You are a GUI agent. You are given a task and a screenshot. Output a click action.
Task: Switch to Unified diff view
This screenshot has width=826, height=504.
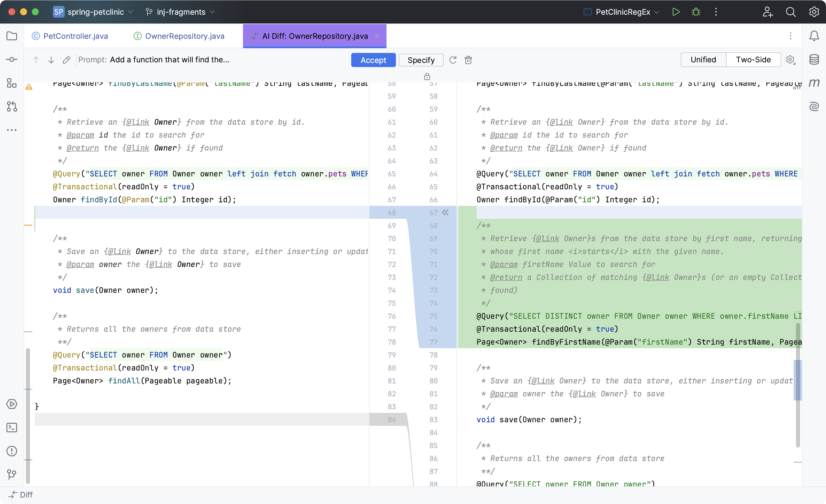tap(703, 59)
